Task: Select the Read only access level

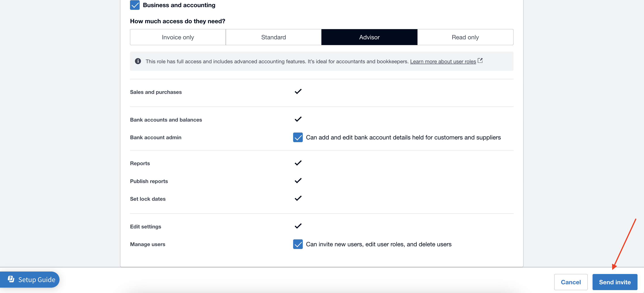Action: coord(465,37)
